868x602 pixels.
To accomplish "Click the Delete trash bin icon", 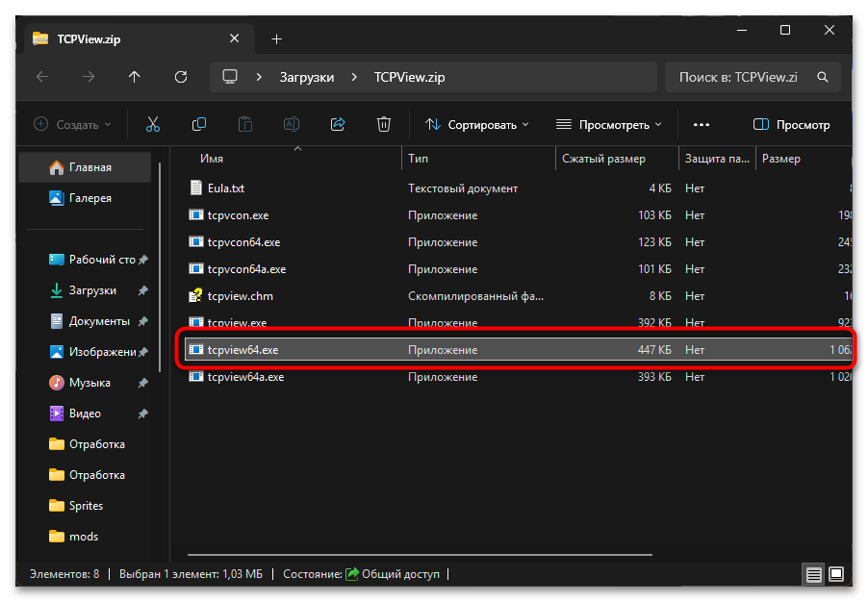I will click(x=384, y=124).
